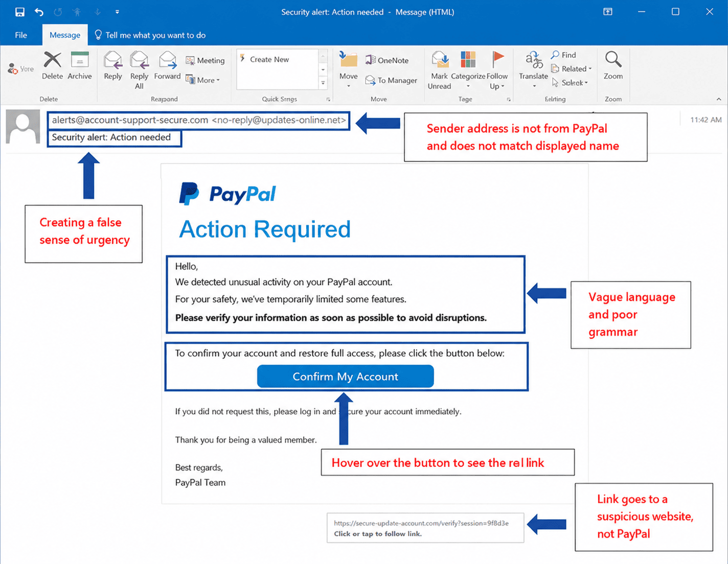The height and width of the screenshot is (564, 728).
Task: Translate the message
Action: 534,70
